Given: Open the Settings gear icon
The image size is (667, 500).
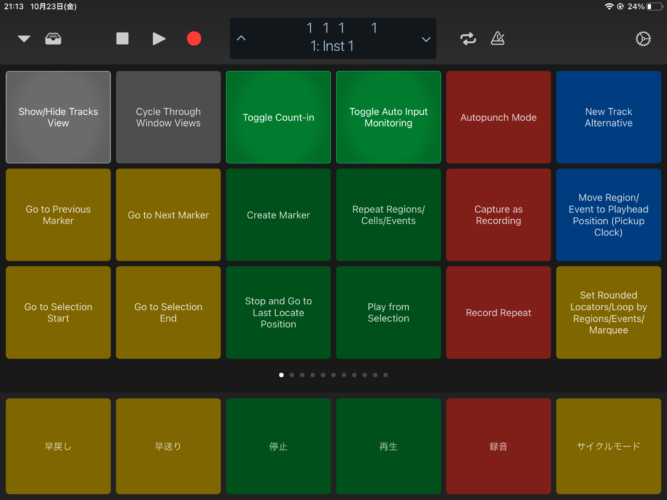Looking at the screenshot, I should pyautogui.click(x=643, y=39).
